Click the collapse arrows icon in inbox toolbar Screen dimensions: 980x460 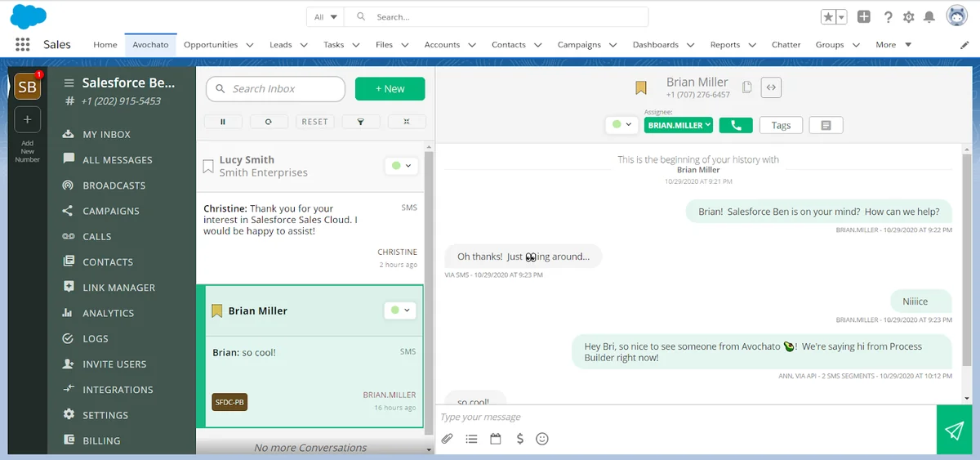point(406,122)
